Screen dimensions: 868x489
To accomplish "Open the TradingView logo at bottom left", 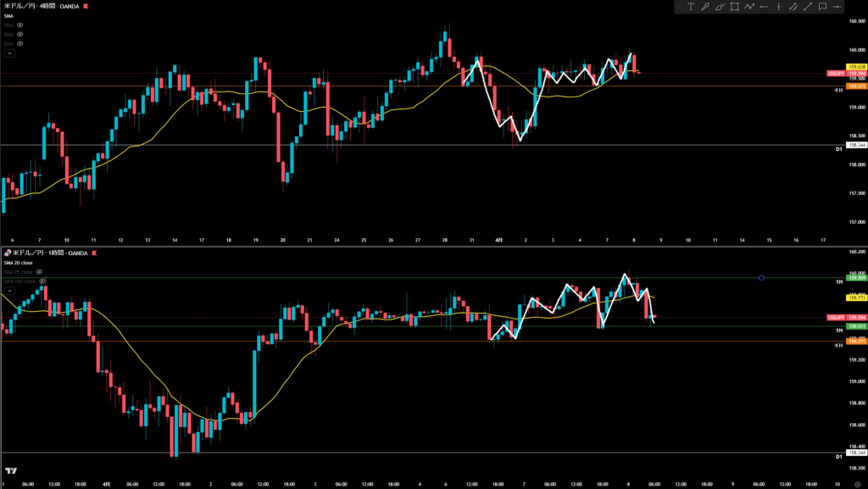I will [x=11, y=471].
